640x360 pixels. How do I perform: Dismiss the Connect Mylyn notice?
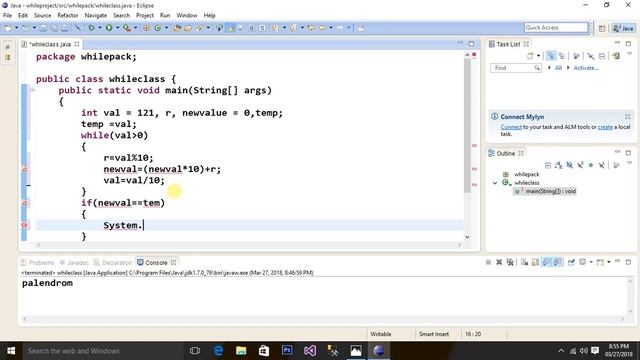click(628, 117)
